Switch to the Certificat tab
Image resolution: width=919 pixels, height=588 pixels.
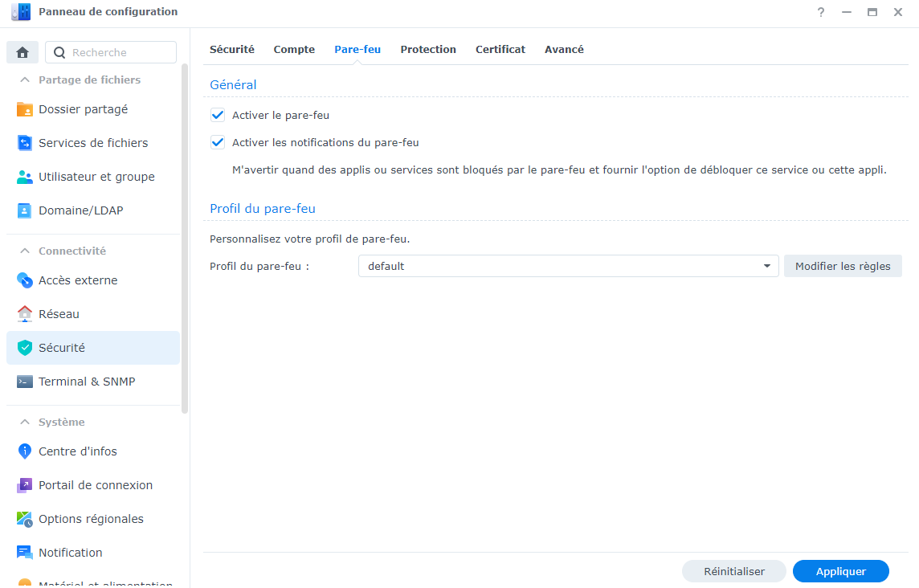point(500,49)
